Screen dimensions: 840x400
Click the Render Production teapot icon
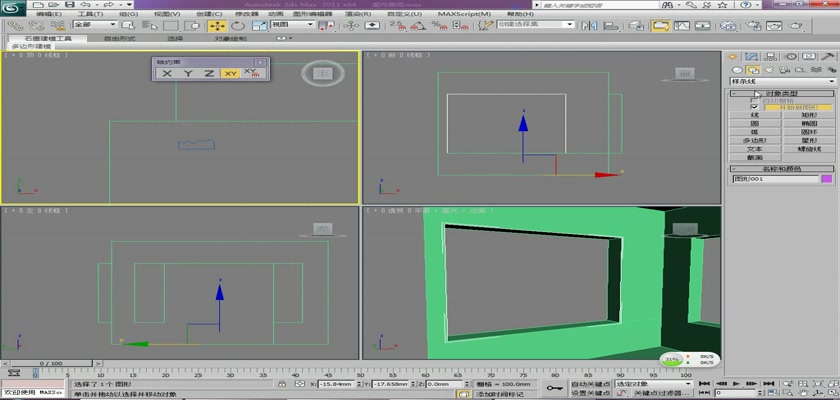[797, 25]
